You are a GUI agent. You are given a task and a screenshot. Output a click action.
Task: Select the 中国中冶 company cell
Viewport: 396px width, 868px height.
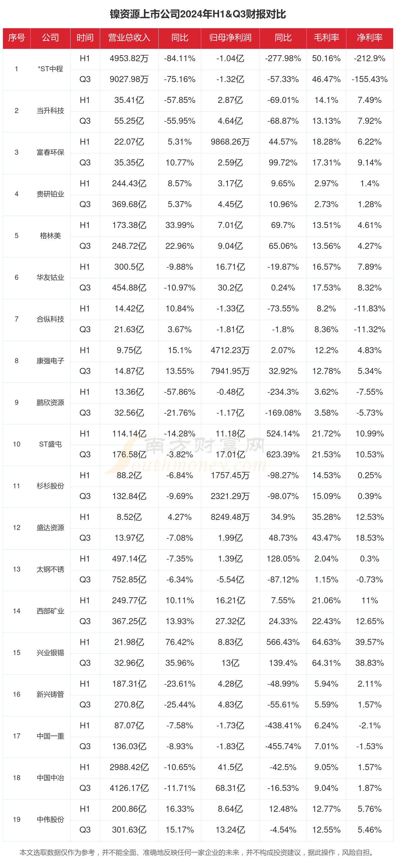(x=50, y=778)
